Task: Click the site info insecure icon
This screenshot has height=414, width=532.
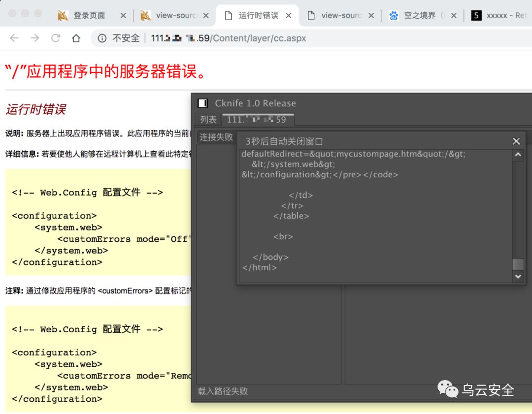Action: click(x=102, y=38)
